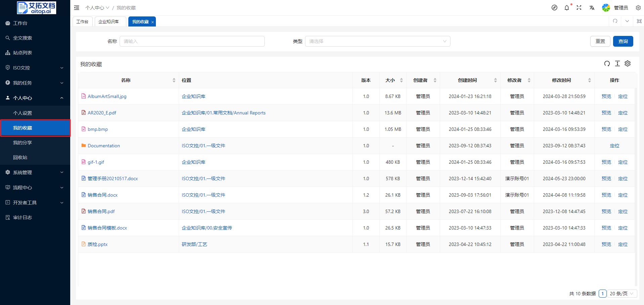Switch to the 企业知识库 tab
644x305 pixels.
(109, 21)
